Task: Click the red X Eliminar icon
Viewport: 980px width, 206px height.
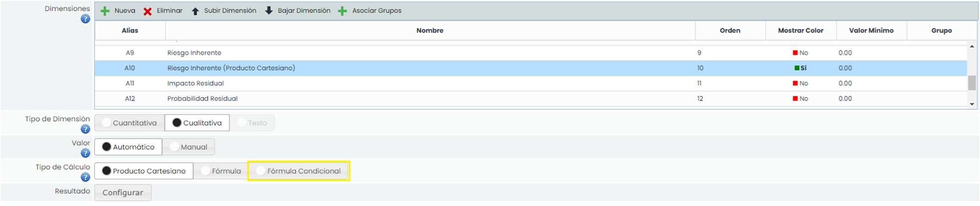Action: [x=147, y=11]
